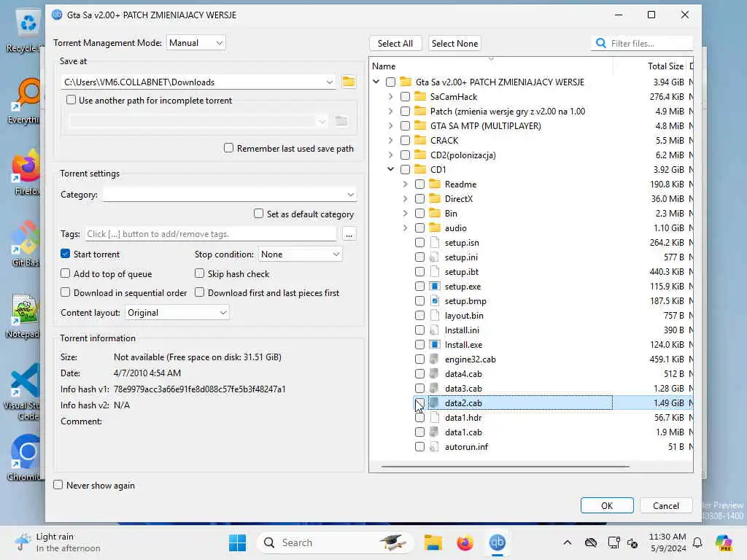Check Remember last used save path
Viewport: 747px width, 560px height.
[228, 148]
